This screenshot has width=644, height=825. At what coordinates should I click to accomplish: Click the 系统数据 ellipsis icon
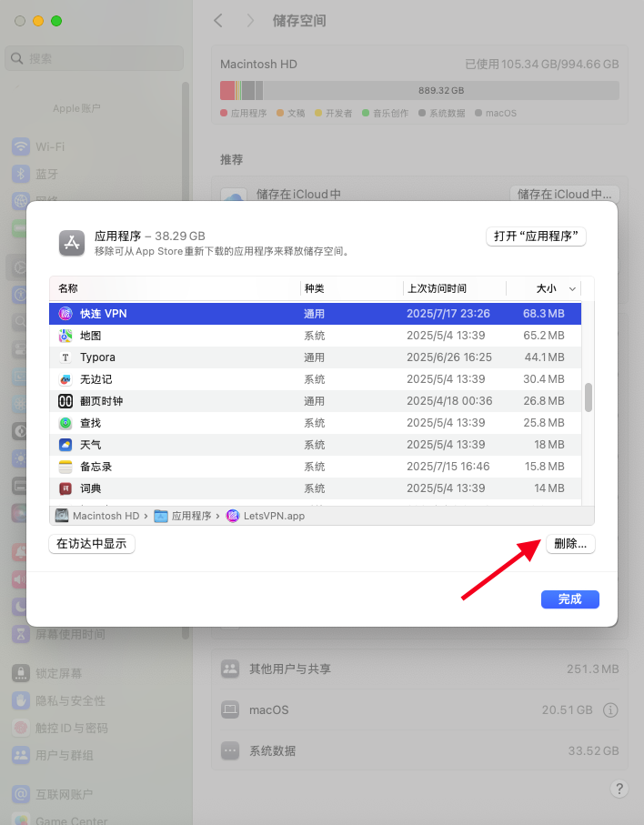[x=230, y=750]
